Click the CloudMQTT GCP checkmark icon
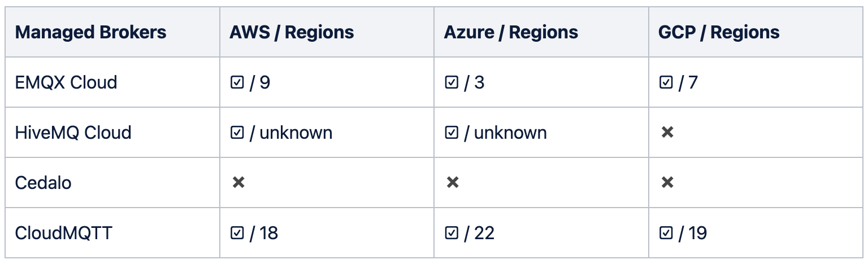This screenshot has width=868, height=264. (666, 233)
